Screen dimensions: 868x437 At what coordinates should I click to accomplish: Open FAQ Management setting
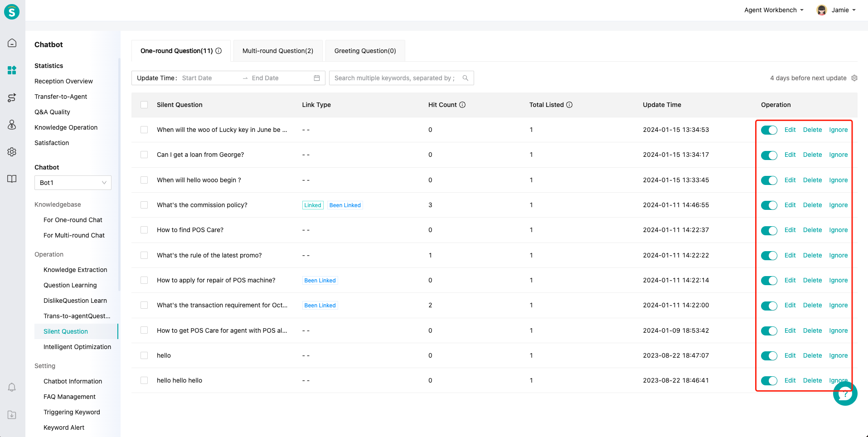pyautogui.click(x=69, y=397)
